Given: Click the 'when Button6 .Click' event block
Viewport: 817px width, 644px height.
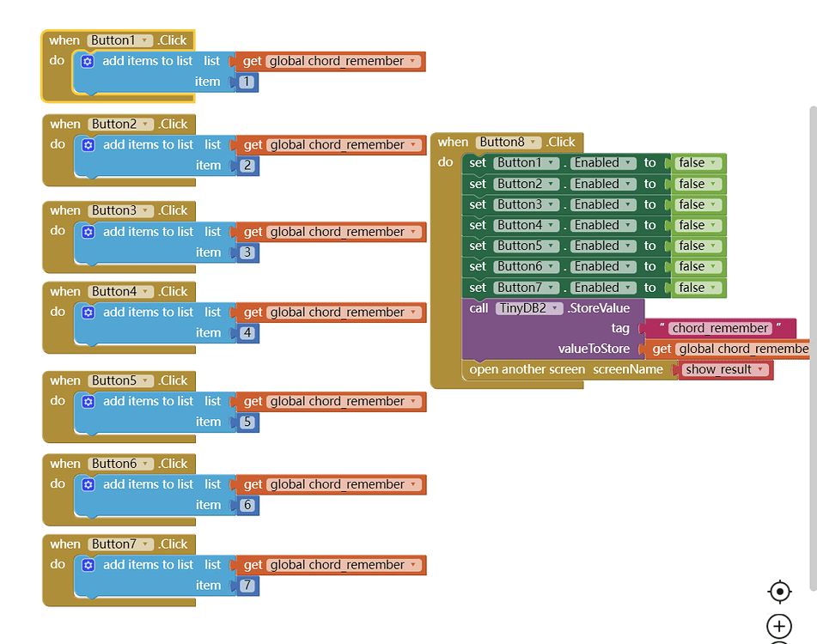Looking at the screenshot, I should point(119,464).
